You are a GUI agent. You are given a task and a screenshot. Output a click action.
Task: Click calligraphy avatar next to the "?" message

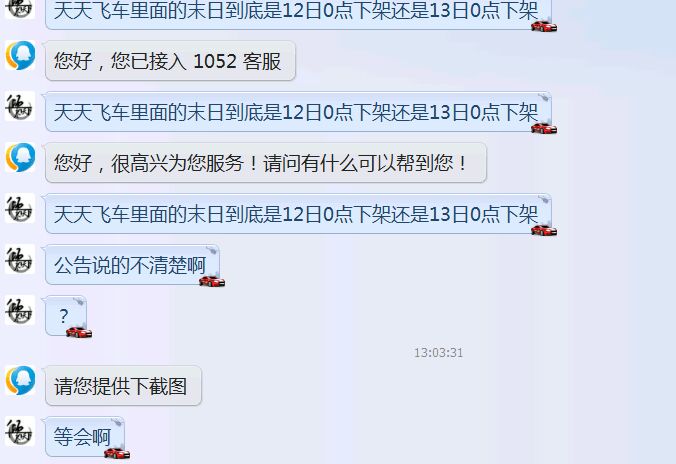click(20, 310)
